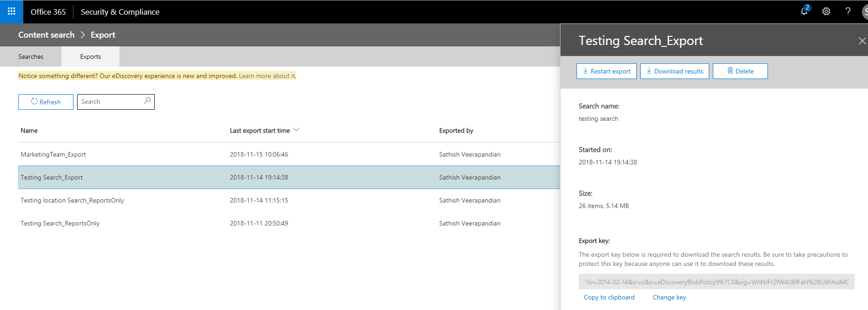Open the notifications bell icon
This screenshot has height=310, width=868.
804,11
